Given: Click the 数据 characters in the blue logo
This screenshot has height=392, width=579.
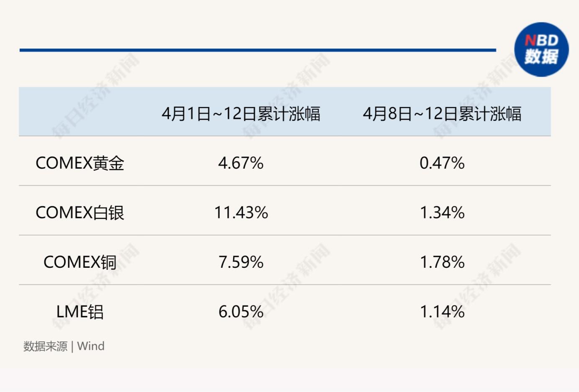Looking at the screenshot, I should point(541,56).
